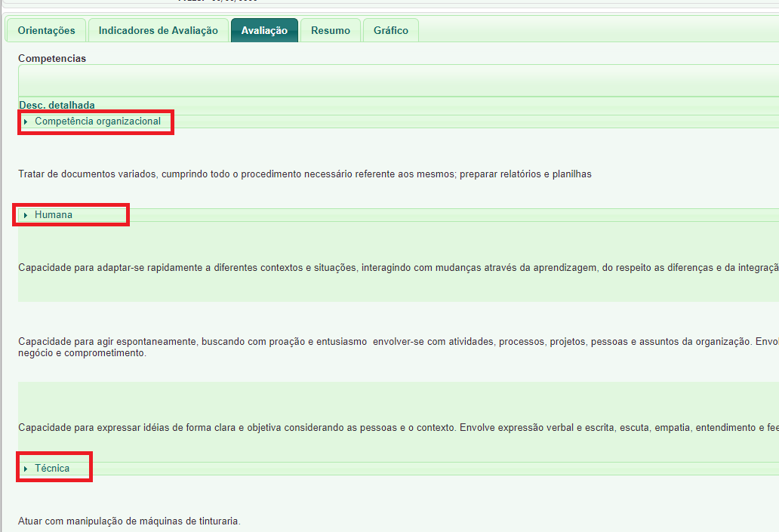Image resolution: width=779 pixels, height=532 pixels.
Task: Open the Orientações tab
Action: click(46, 31)
